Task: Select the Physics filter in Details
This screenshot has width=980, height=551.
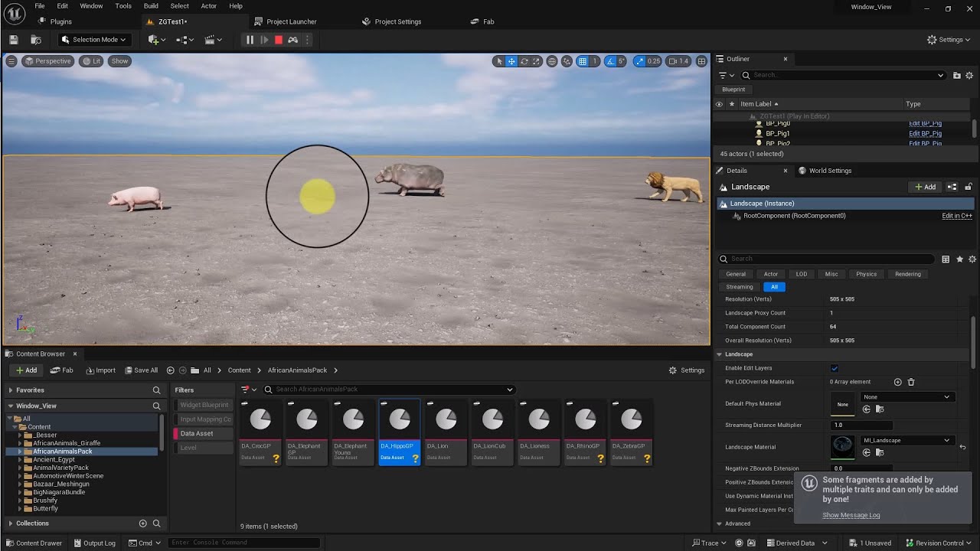Action: (x=867, y=274)
